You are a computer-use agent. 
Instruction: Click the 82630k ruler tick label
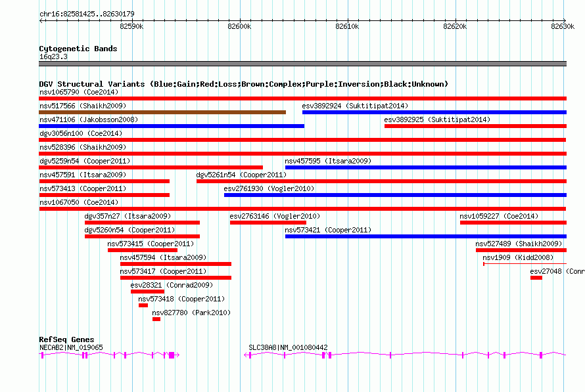[563, 27]
